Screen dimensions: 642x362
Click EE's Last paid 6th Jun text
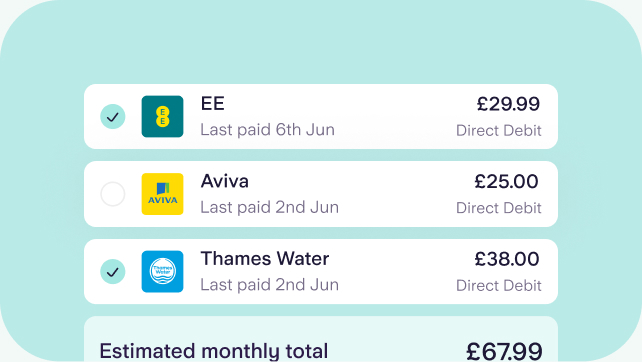[267, 130]
